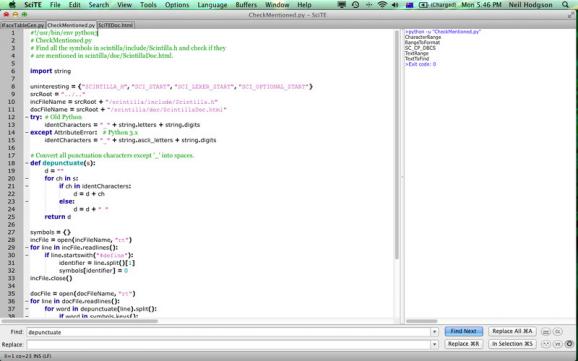Image resolution: width=578 pixels, height=361 pixels.
Task: Click the status bar line and column info
Action: click(28, 356)
